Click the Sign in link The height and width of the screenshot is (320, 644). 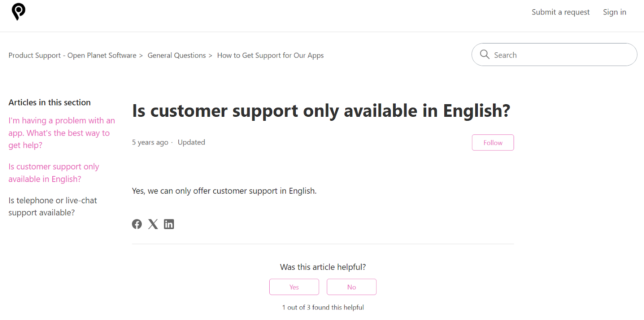pos(614,12)
